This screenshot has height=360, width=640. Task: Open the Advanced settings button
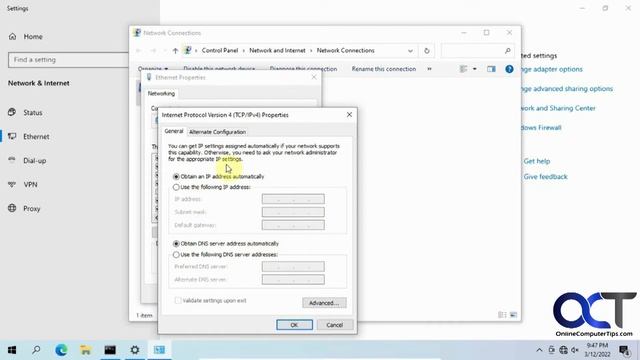(x=324, y=303)
